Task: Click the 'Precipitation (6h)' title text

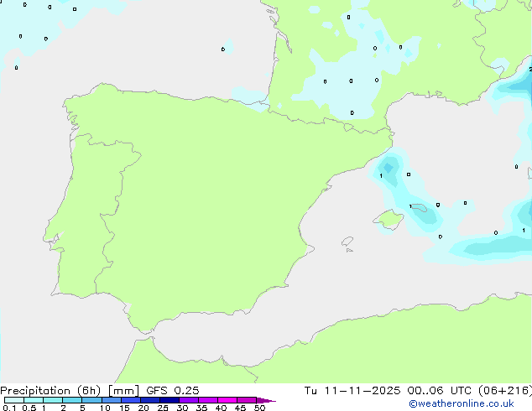Action: (50, 391)
